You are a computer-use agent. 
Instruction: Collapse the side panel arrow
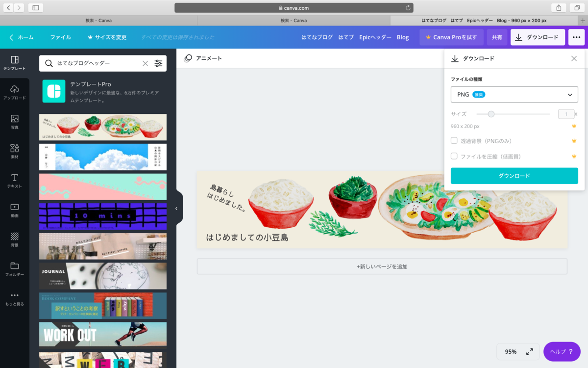[x=177, y=209]
